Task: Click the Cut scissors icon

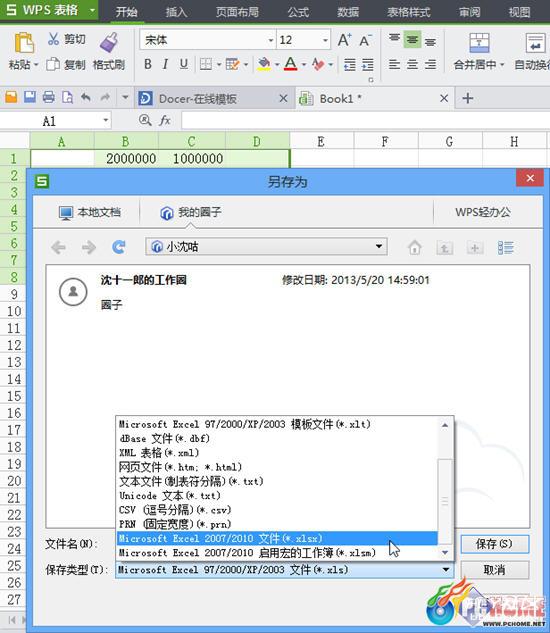Action: (53, 39)
